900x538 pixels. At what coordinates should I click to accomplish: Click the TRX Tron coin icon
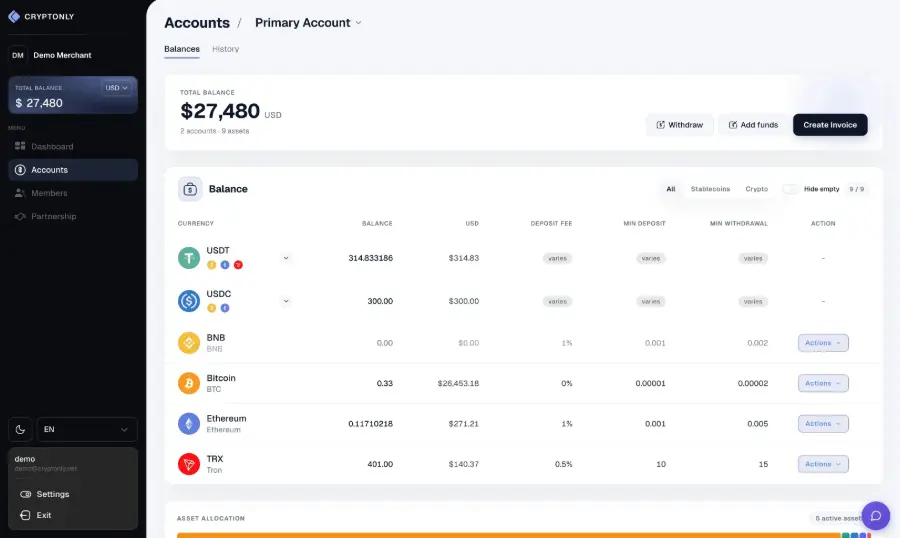point(189,464)
